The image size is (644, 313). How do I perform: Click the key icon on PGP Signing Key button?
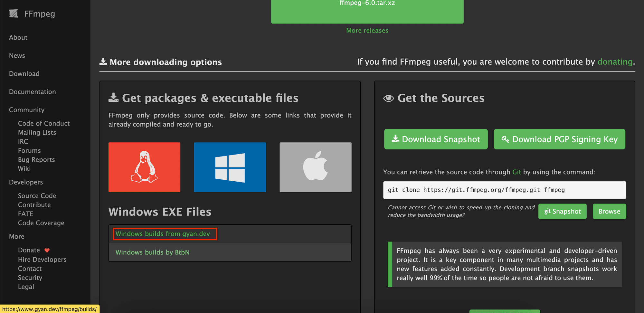[505, 139]
